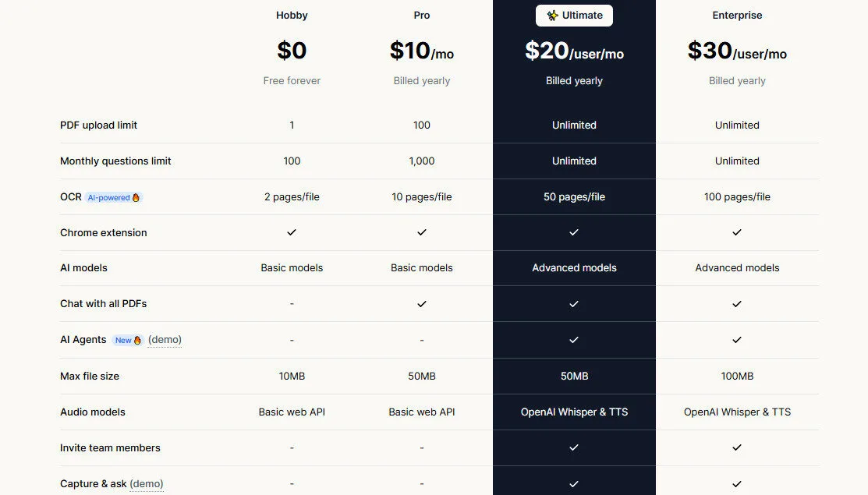
Task: Click the Billed yearly text under Pro
Action: pyautogui.click(x=421, y=80)
